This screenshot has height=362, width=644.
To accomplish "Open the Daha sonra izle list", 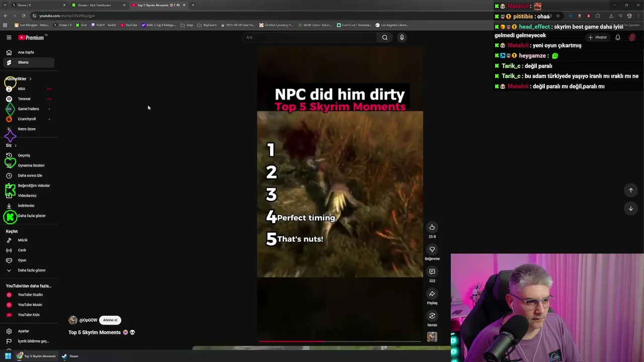I will point(28,175).
